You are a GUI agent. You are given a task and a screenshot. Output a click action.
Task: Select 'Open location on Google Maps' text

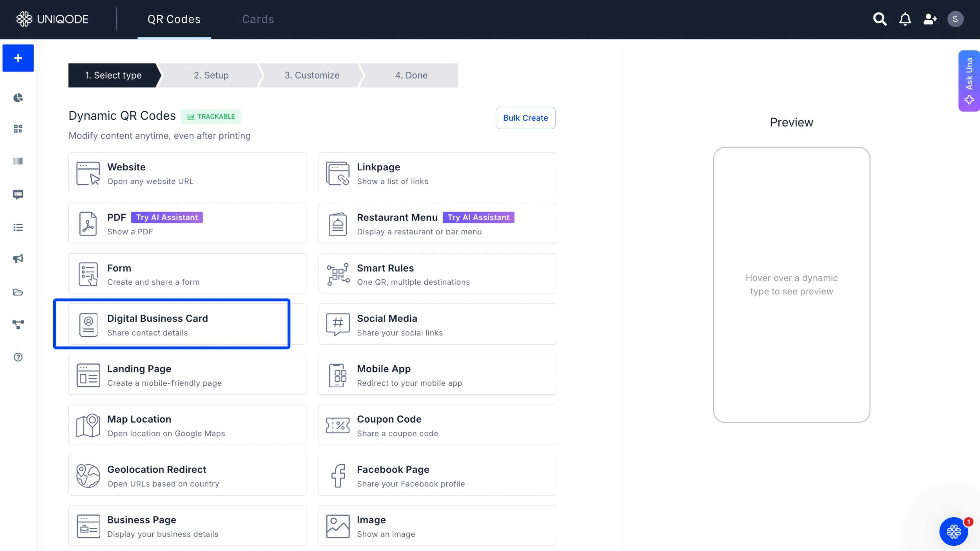(x=166, y=433)
